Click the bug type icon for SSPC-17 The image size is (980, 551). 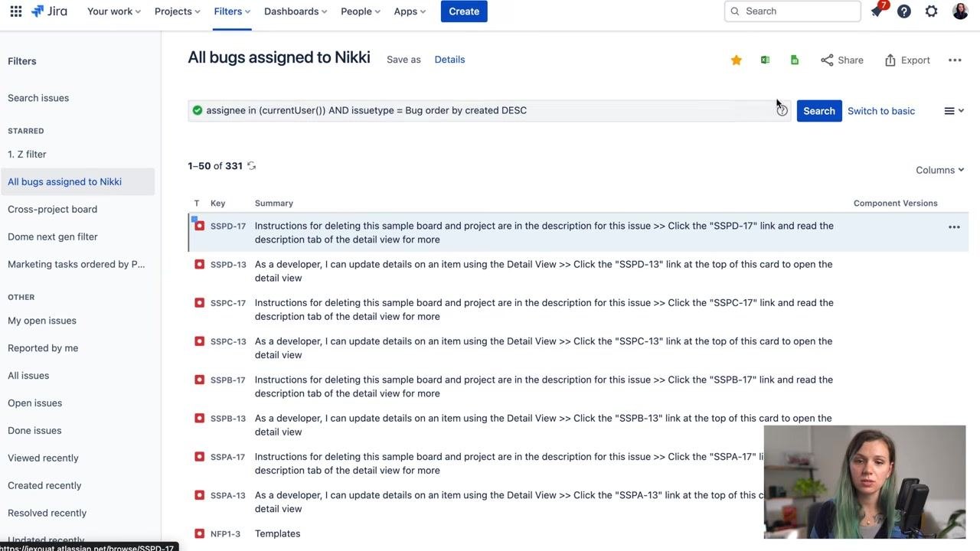199,302
